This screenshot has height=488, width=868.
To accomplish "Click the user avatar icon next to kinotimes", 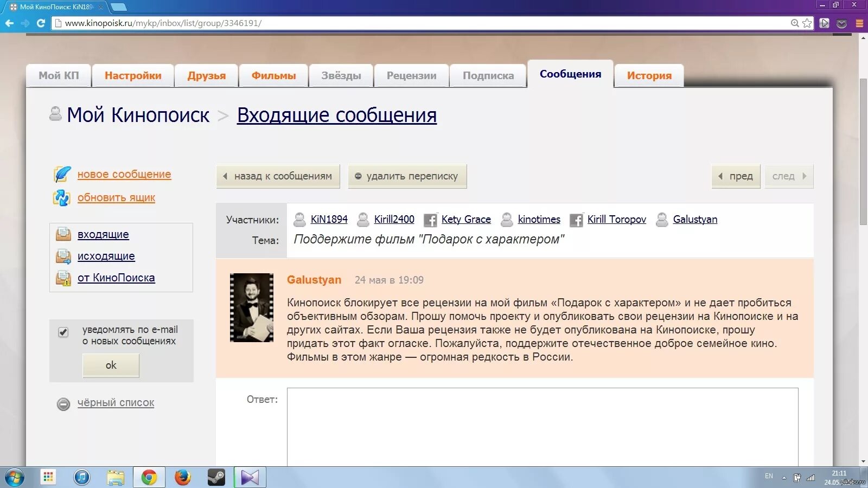I will pyautogui.click(x=507, y=220).
